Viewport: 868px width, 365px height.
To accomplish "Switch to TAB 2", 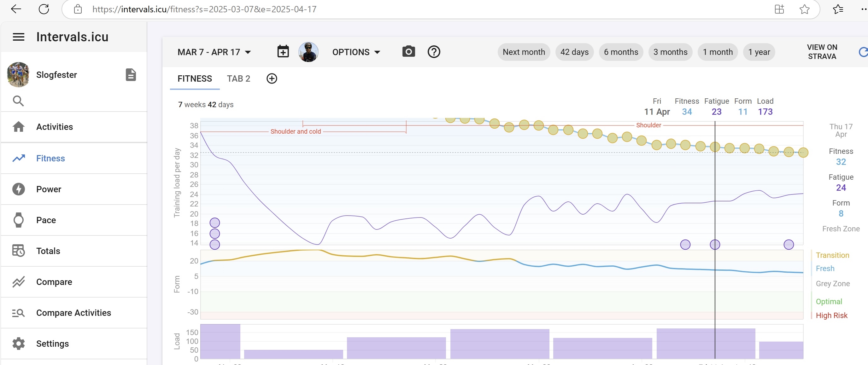I will 238,78.
